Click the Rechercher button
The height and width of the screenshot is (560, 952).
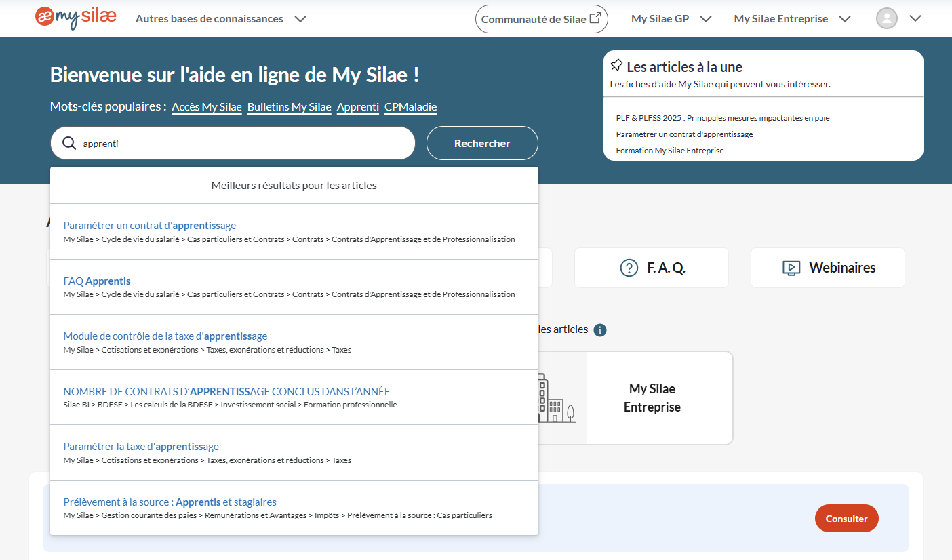tap(481, 144)
